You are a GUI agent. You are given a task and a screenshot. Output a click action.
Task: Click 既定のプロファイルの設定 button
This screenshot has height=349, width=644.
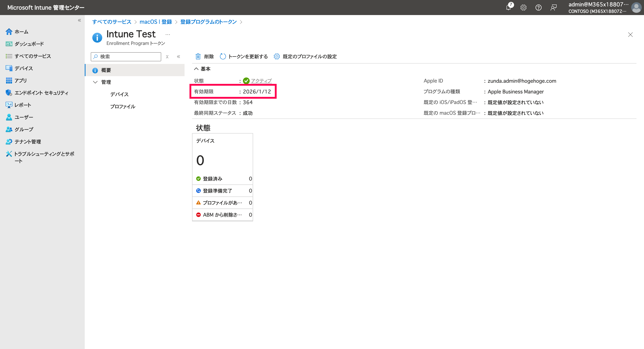(305, 57)
